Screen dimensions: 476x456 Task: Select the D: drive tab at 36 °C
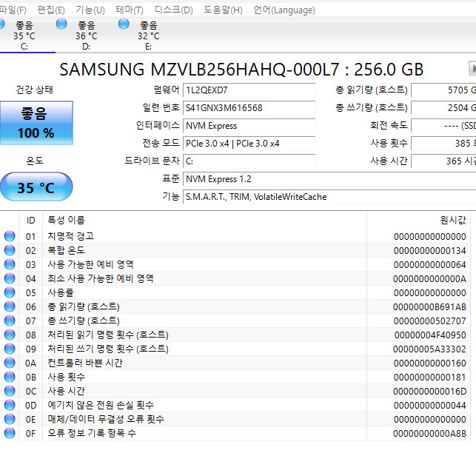point(87,36)
